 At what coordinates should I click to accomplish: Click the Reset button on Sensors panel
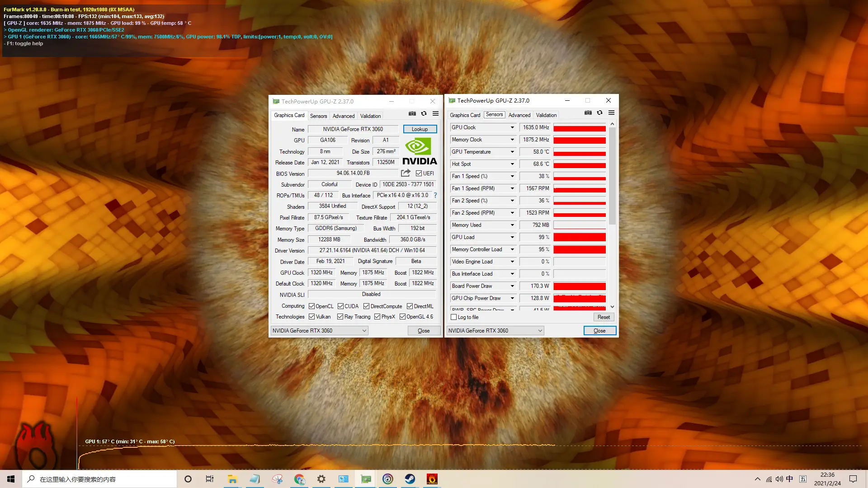603,317
